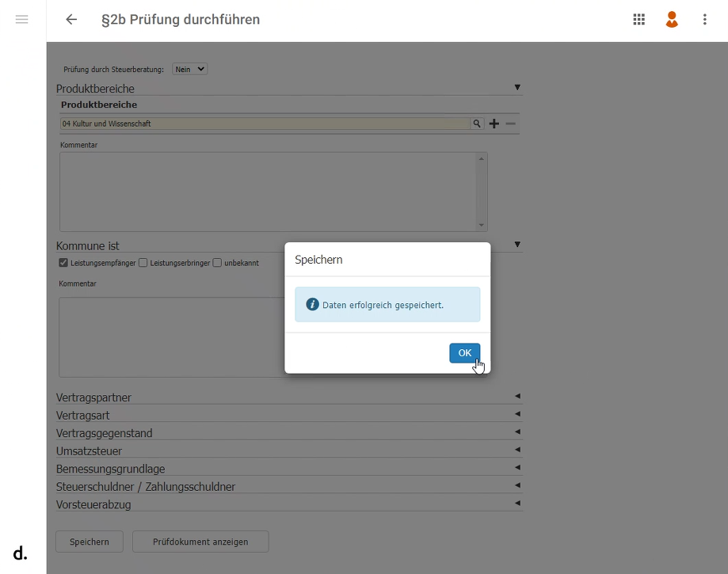Open the three-dot more options menu
The width and height of the screenshot is (728, 574).
pos(704,20)
